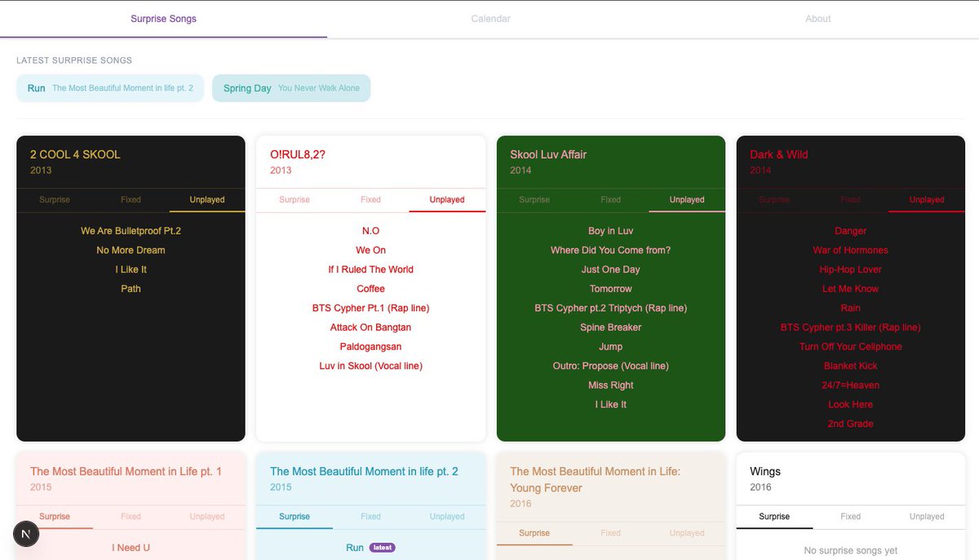Click song Paldogangsan
The image size is (979, 560).
370,346
